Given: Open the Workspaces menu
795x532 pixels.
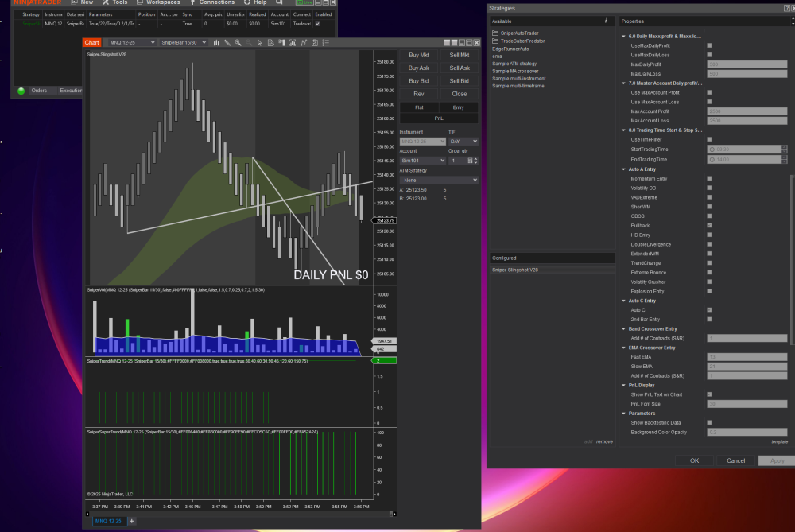Looking at the screenshot, I should 158,2.
